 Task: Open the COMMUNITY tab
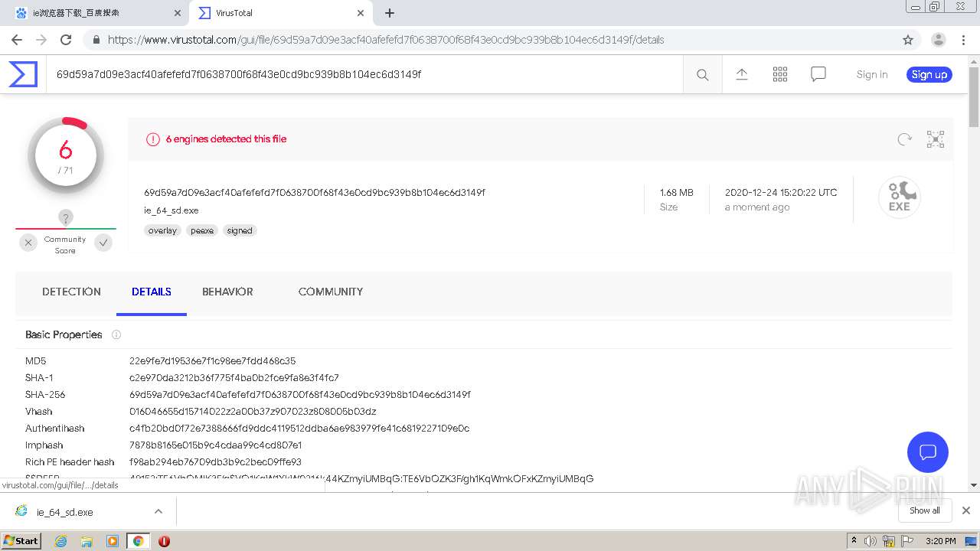pyautogui.click(x=331, y=292)
